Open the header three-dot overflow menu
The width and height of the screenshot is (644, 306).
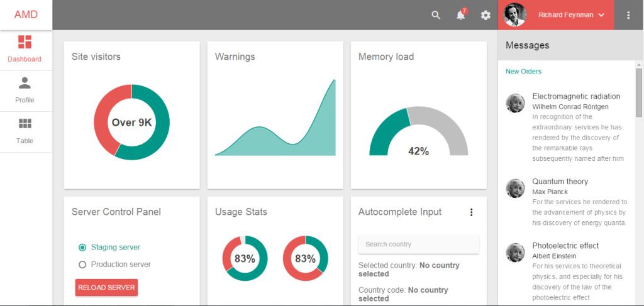point(628,15)
